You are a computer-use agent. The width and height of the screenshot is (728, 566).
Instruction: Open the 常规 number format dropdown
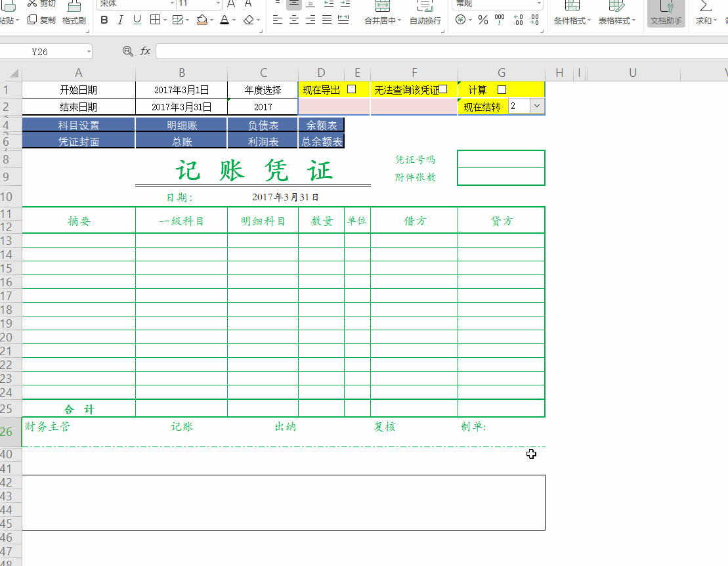coord(538,4)
